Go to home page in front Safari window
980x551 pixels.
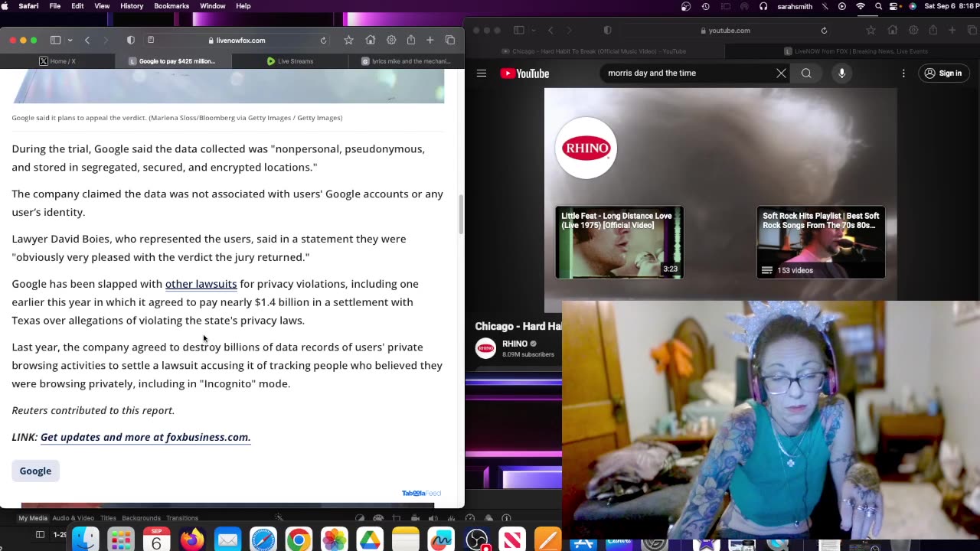click(x=371, y=40)
